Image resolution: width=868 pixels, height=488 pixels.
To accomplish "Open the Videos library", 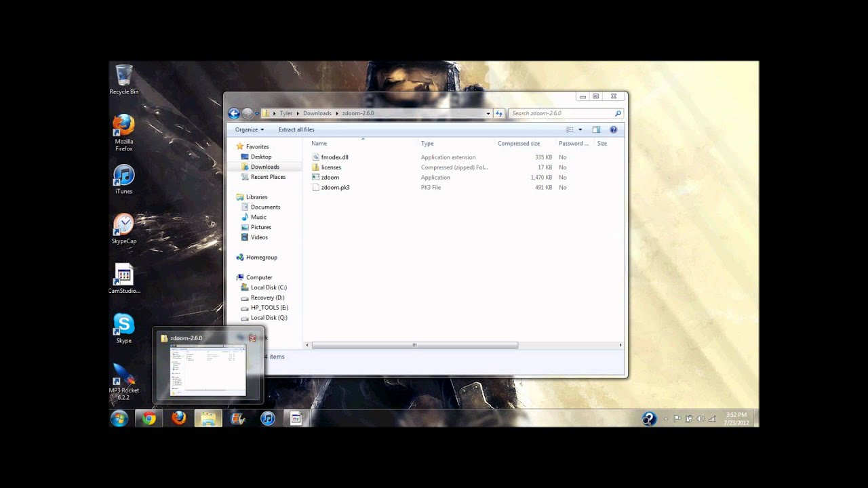I will [x=259, y=238].
